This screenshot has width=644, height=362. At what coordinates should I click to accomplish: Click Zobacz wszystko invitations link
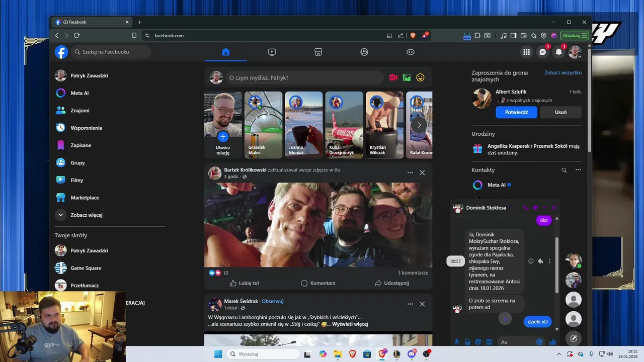point(563,73)
